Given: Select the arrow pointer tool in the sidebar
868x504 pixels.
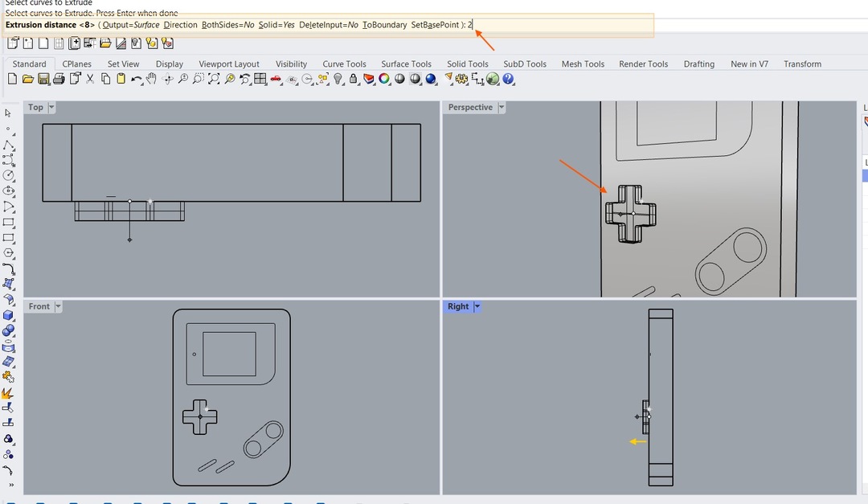Looking at the screenshot, I should tap(8, 113).
